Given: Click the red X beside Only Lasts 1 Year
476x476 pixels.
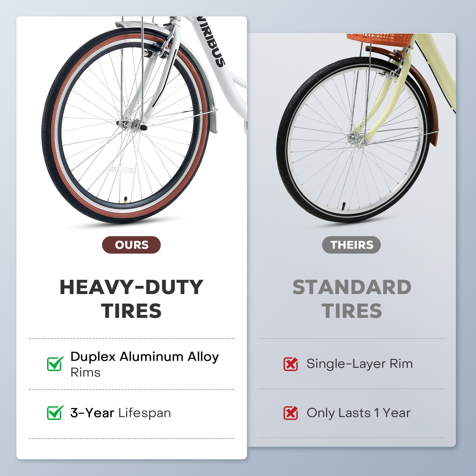Looking at the screenshot, I should 291,413.
